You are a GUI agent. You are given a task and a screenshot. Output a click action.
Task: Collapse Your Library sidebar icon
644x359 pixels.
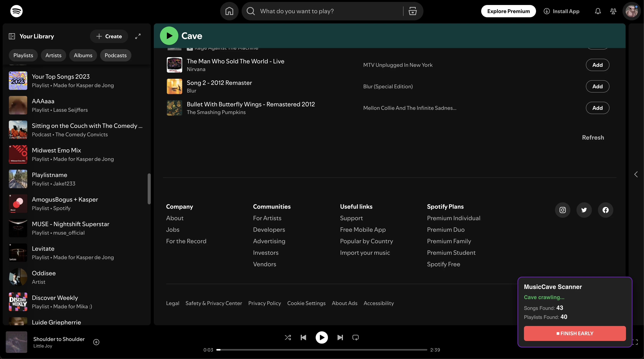click(x=12, y=36)
